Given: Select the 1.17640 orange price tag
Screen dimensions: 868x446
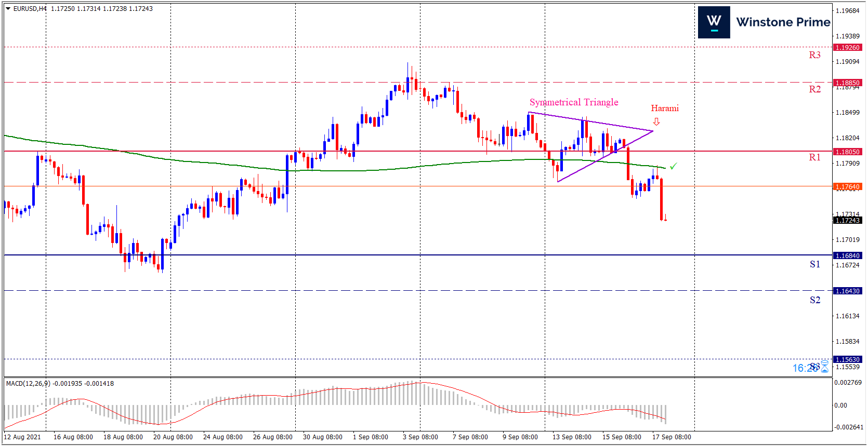Looking at the screenshot, I should [847, 186].
